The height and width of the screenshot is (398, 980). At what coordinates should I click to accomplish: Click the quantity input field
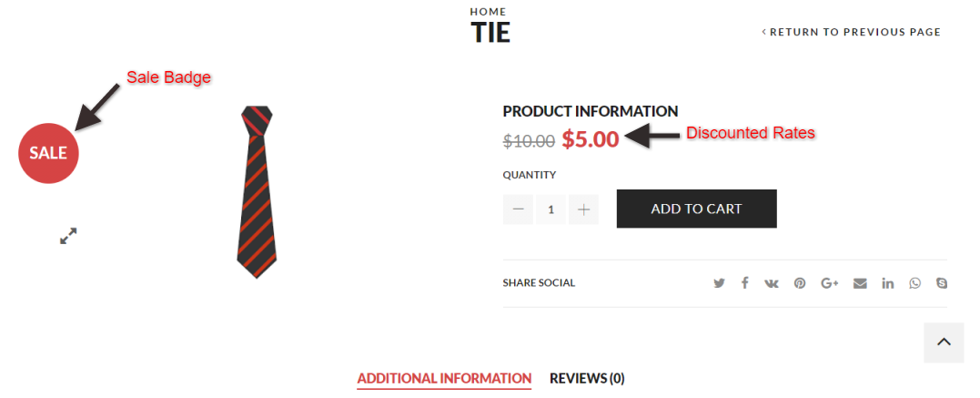[x=551, y=209]
